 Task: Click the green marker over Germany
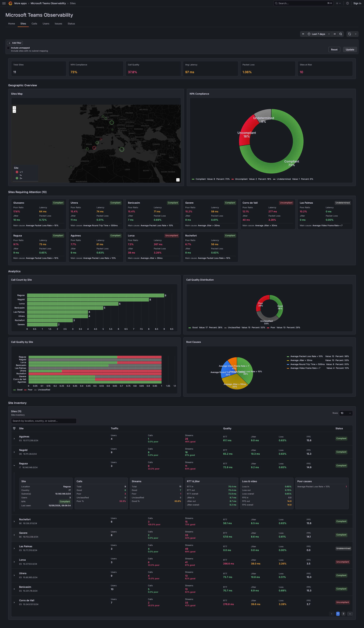tap(112, 122)
